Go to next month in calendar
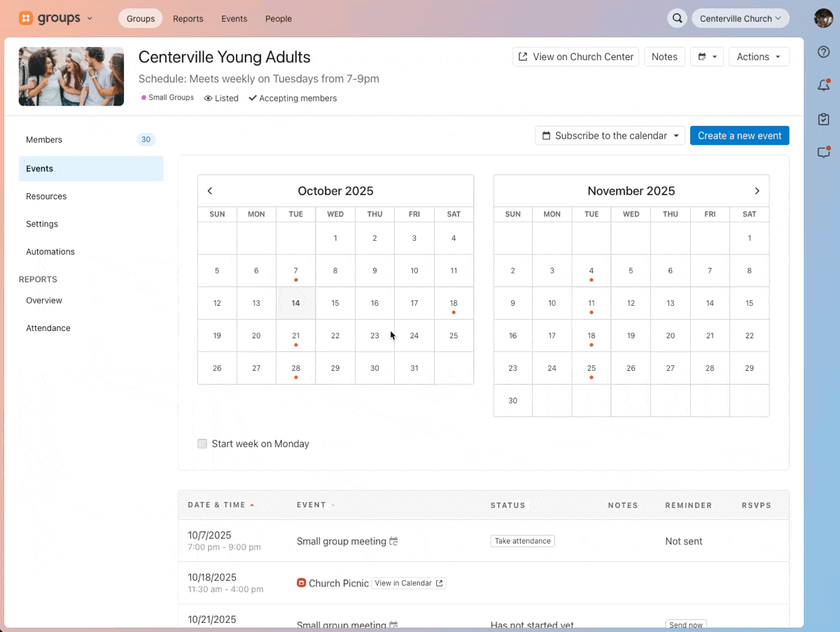The width and height of the screenshot is (840, 632). point(757,191)
